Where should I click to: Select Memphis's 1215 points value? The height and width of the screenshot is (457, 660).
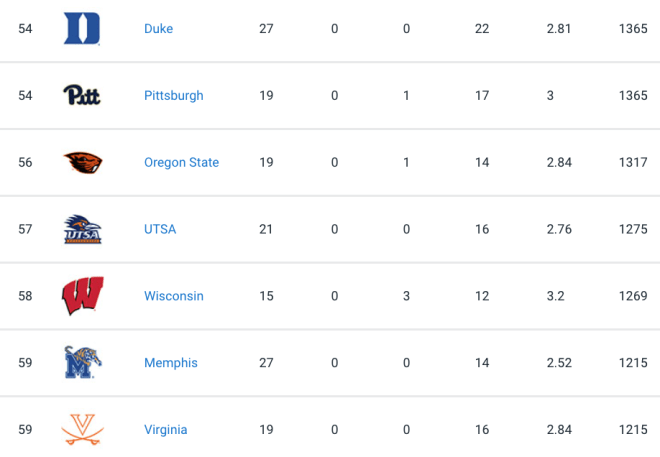point(633,363)
